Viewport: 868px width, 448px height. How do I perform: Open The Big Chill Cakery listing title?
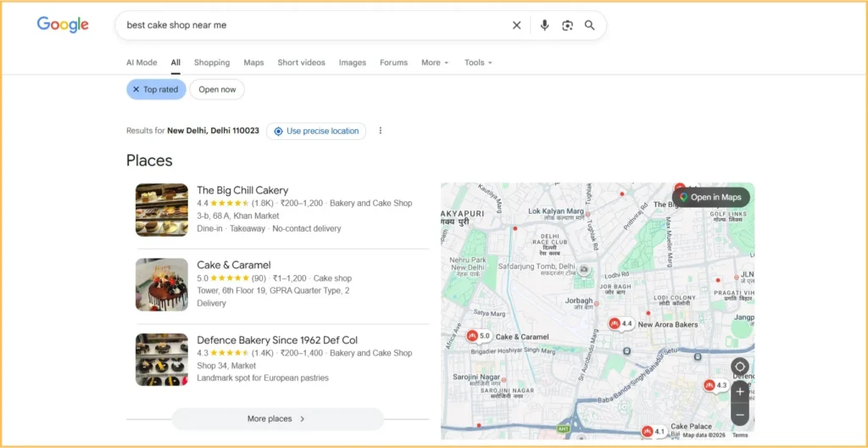click(x=242, y=190)
